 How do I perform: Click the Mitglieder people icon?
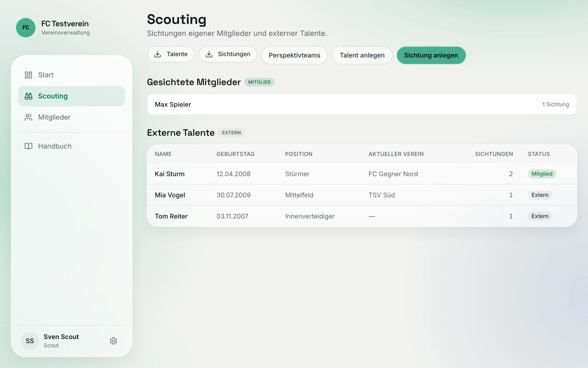pyautogui.click(x=28, y=117)
